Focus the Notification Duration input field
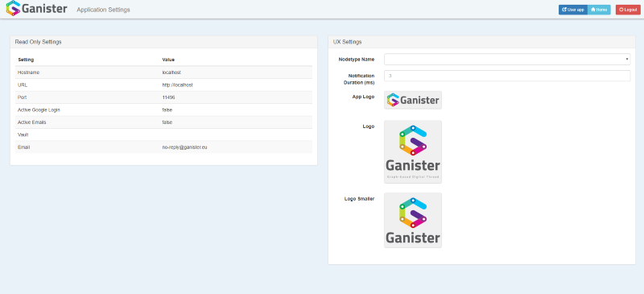The image size is (644, 294). (507, 76)
